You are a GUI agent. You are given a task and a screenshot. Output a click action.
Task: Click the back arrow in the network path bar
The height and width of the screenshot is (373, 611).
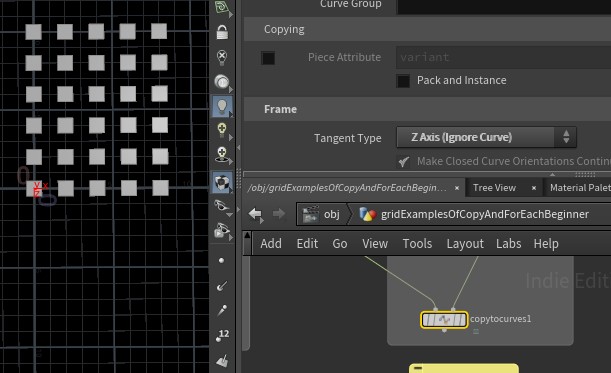tap(255, 214)
